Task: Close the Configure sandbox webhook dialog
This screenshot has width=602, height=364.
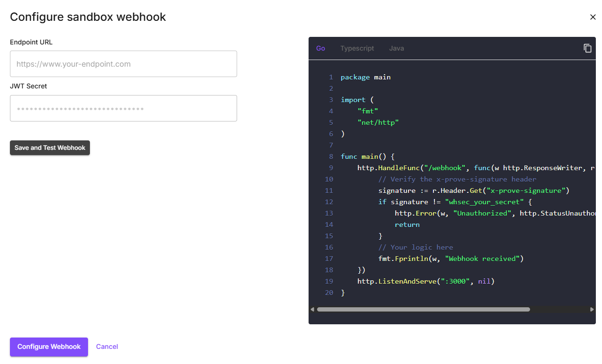Action: coord(593,17)
